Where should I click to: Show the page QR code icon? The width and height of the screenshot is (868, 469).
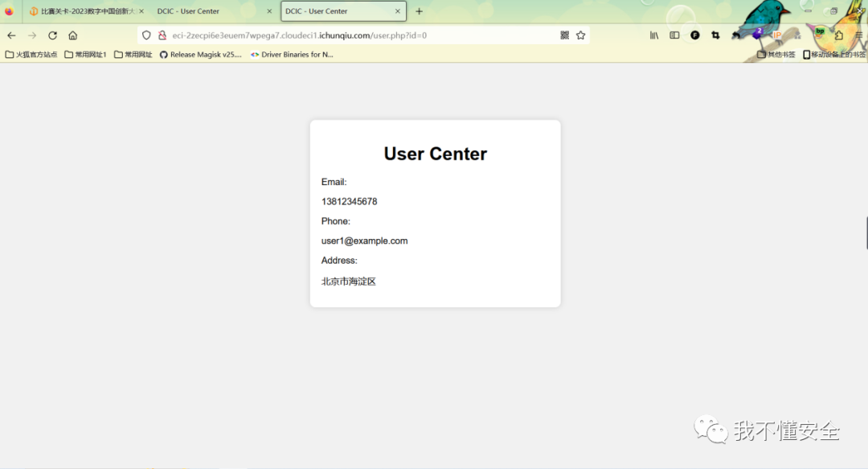click(564, 35)
